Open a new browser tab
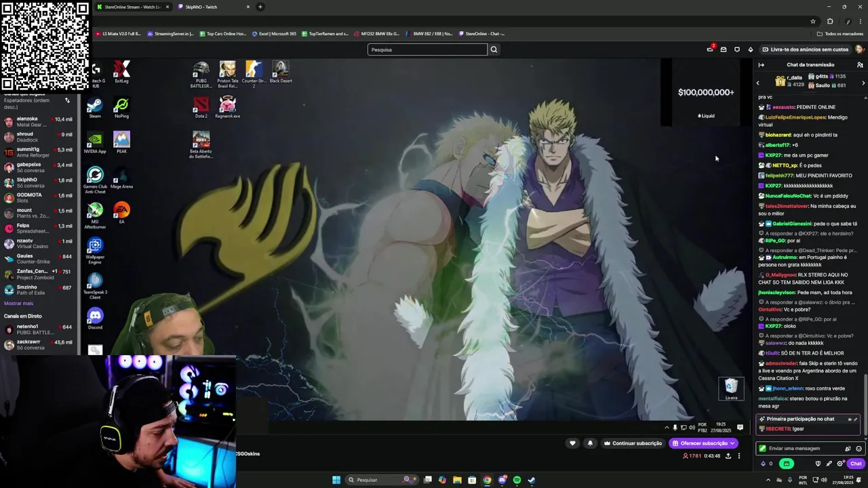 [260, 7]
